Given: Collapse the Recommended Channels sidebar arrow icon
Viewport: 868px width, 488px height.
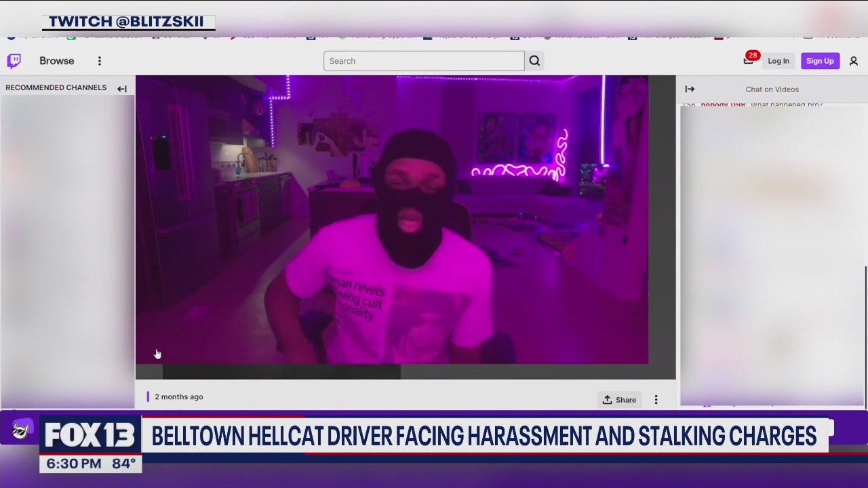Looking at the screenshot, I should click(x=122, y=88).
